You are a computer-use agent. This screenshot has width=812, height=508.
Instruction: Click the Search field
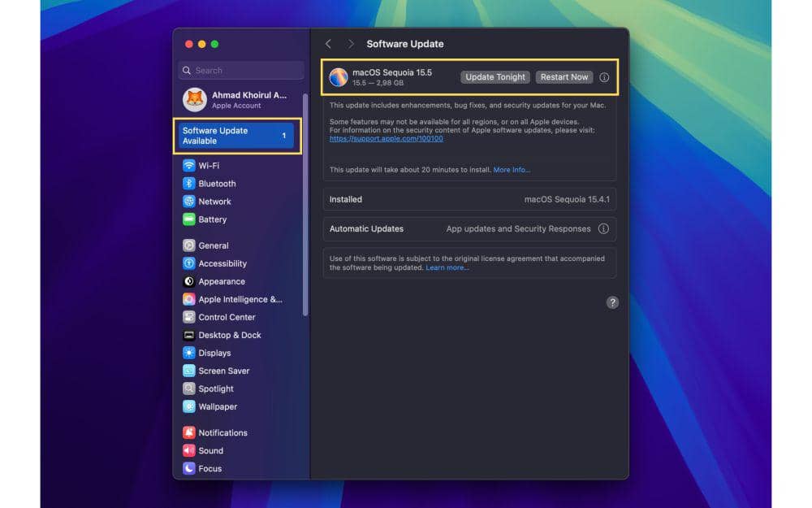(x=241, y=70)
